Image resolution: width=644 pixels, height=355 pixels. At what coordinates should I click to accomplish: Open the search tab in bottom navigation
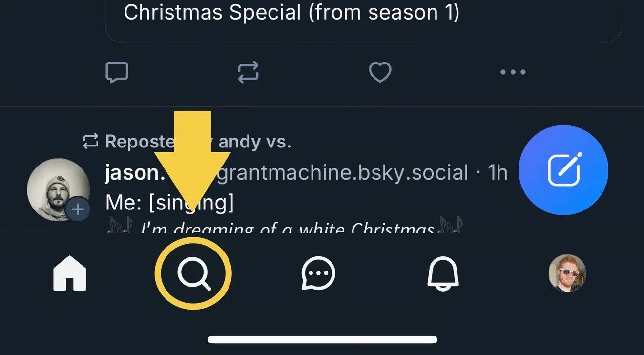[x=192, y=273]
